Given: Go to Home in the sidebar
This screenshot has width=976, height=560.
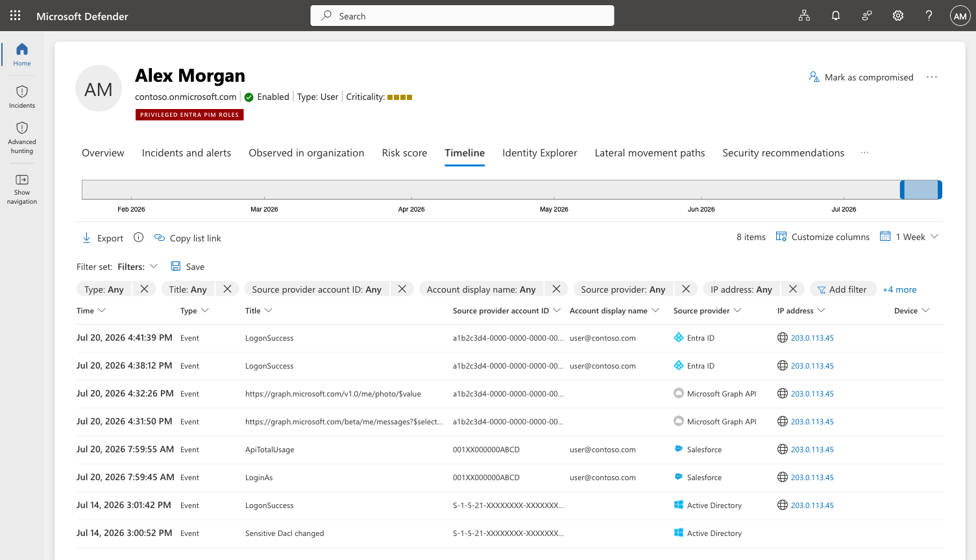Looking at the screenshot, I should 22,55.
